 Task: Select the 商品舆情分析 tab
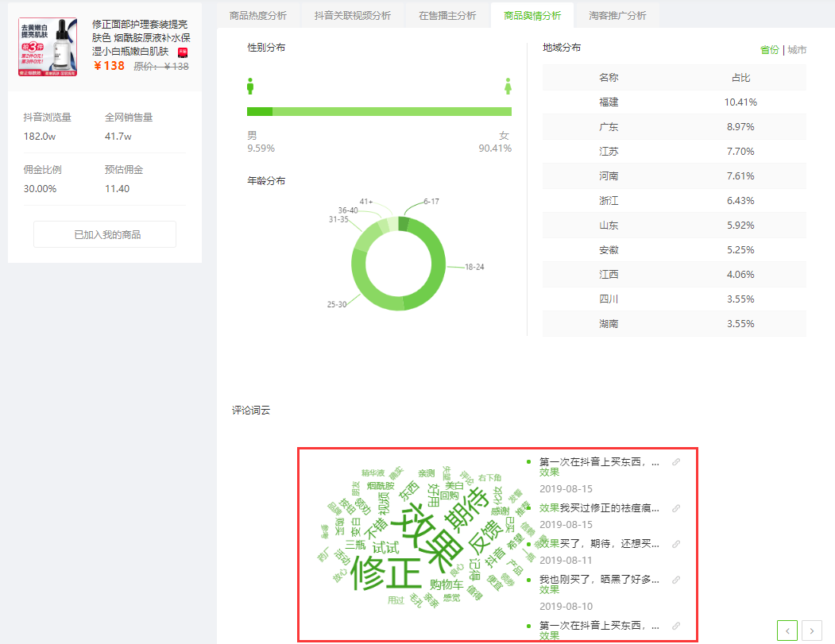pyautogui.click(x=532, y=15)
